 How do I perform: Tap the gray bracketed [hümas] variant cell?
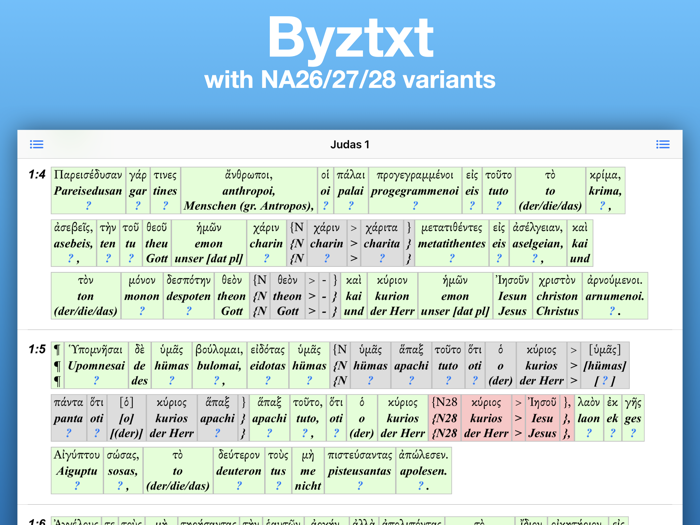point(604,365)
